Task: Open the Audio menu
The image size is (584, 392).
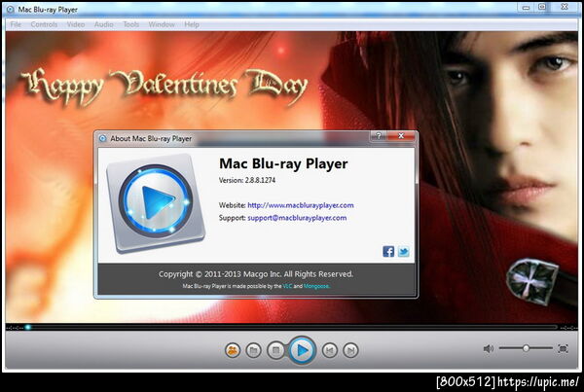Action: [103, 24]
